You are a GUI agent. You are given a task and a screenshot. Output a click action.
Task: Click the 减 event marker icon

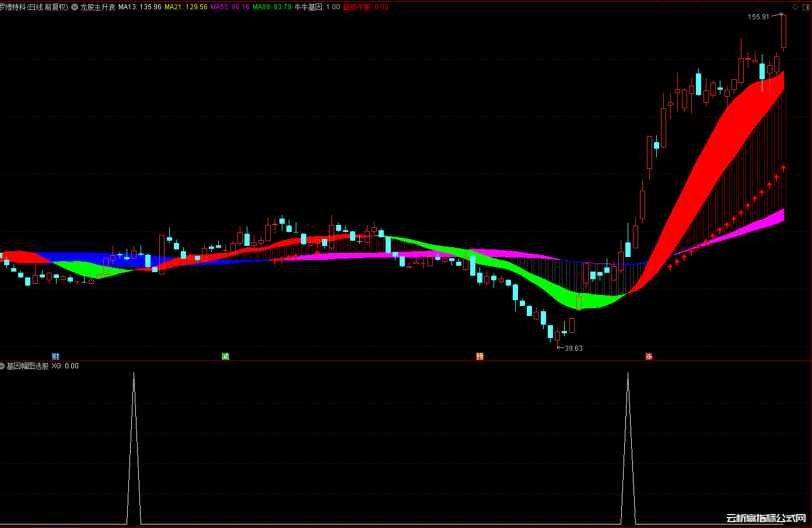(225, 356)
